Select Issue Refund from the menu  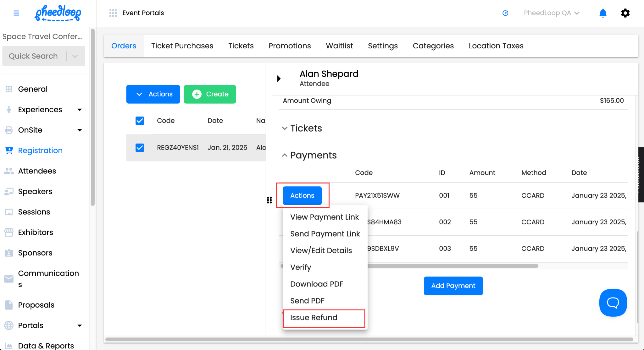click(x=314, y=318)
